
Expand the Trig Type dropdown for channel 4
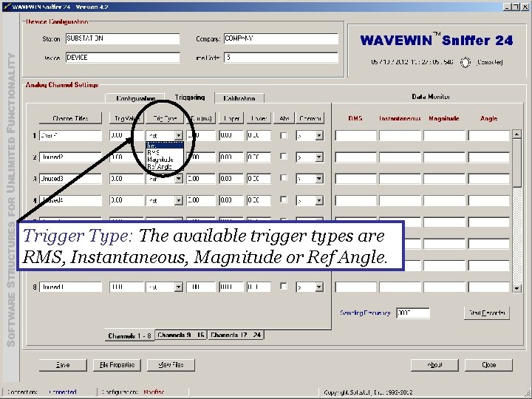click(x=179, y=200)
